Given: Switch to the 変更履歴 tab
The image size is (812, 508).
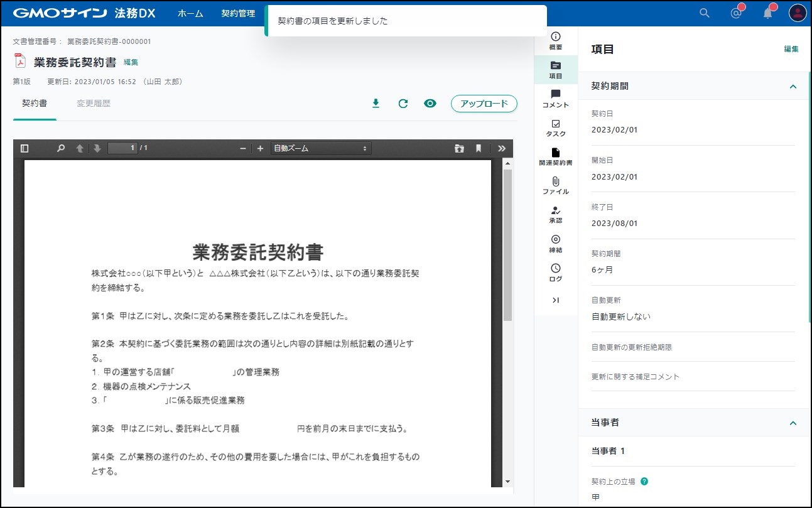Looking at the screenshot, I should (94, 104).
